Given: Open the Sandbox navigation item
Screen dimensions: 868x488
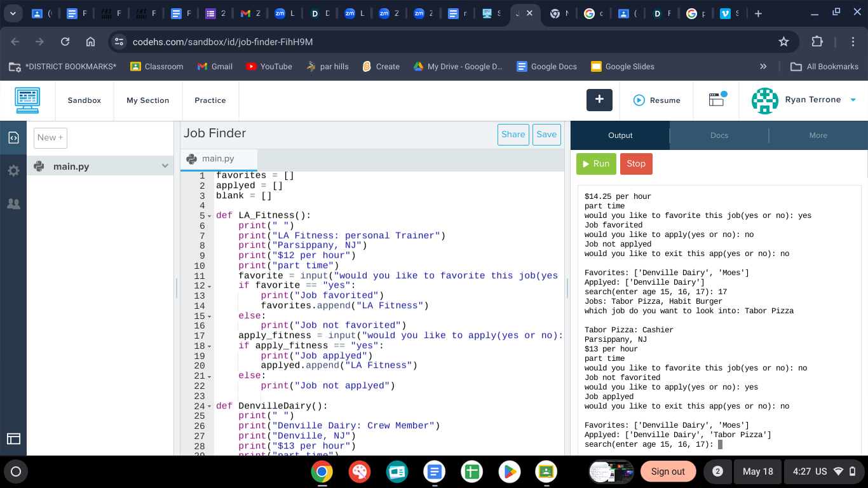Looking at the screenshot, I should [x=85, y=100].
